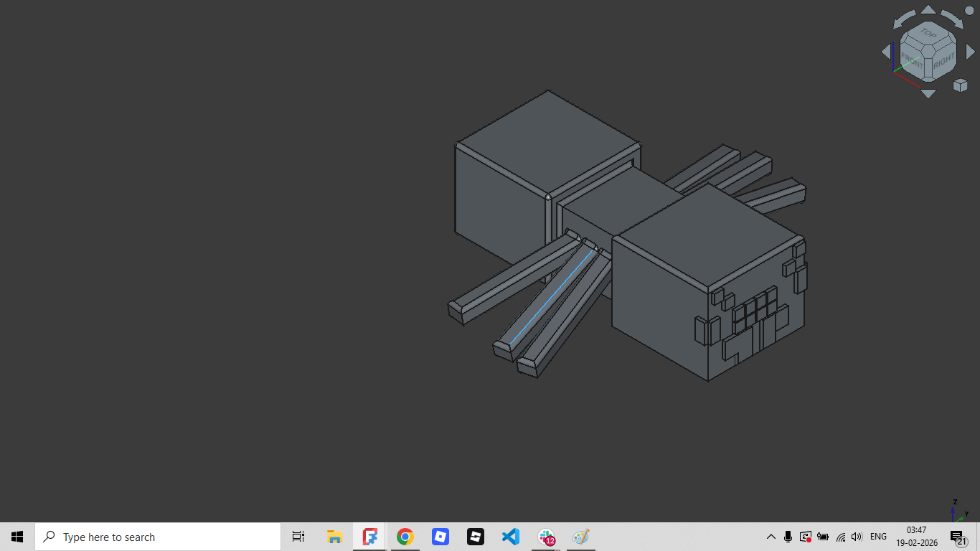Click the round dot button above navigation cube
Screen dimensions: 980x551
click(x=969, y=11)
